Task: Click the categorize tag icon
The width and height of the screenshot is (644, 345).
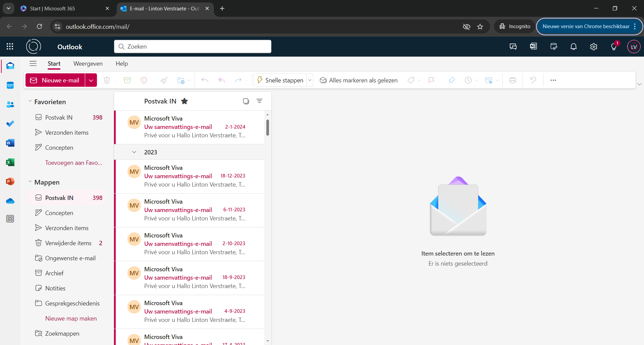Action: pos(411,80)
